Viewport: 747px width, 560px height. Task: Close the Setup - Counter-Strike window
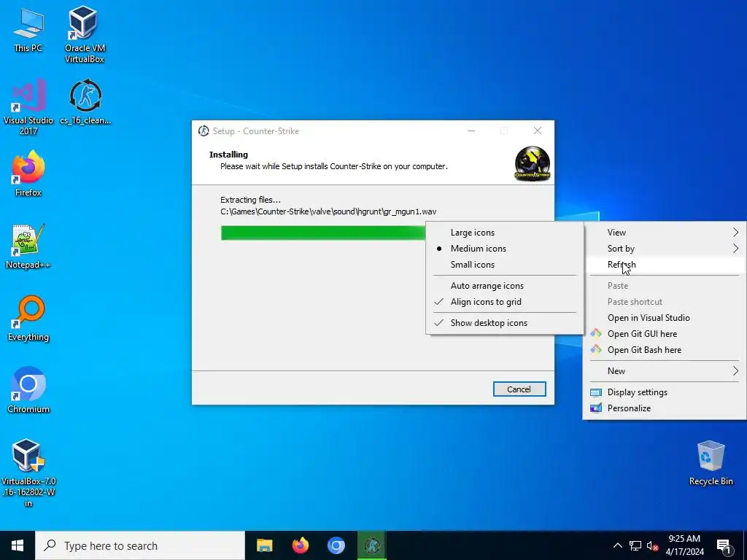pyautogui.click(x=538, y=131)
